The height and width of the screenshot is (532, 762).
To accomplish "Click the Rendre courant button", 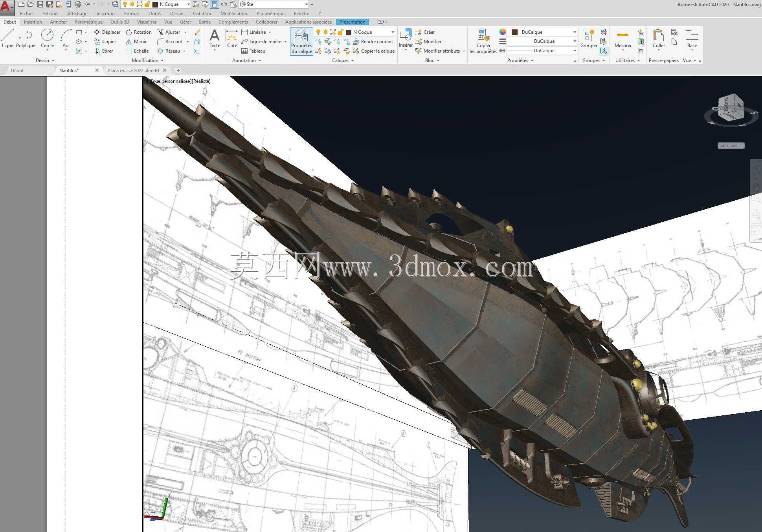I will pyautogui.click(x=373, y=42).
